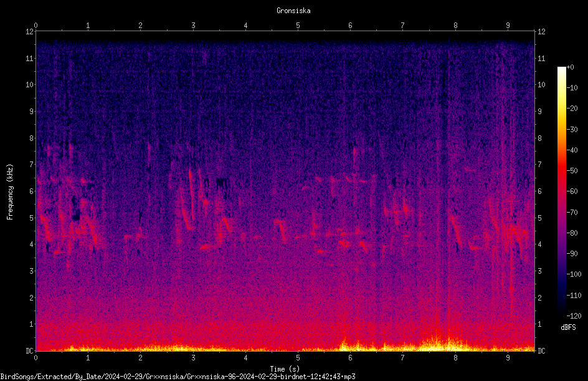Click the 5 second bottom time tick
The width and height of the screenshot is (588, 381).
coord(298,358)
